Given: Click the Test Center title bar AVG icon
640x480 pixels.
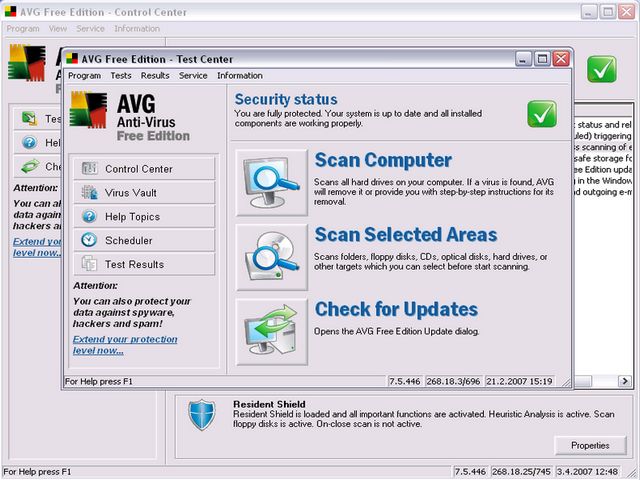Looking at the screenshot, I should pyautogui.click(x=72, y=59).
